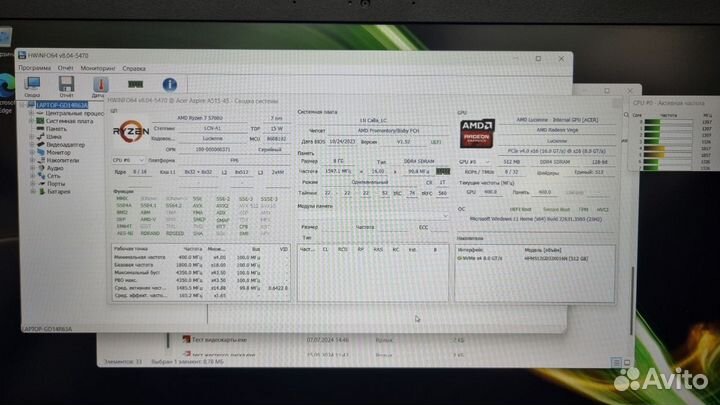Viewport: 720px width, 405px height.
Task: Click the BIOS date 10/24/2023
Action: pos(342,142)
